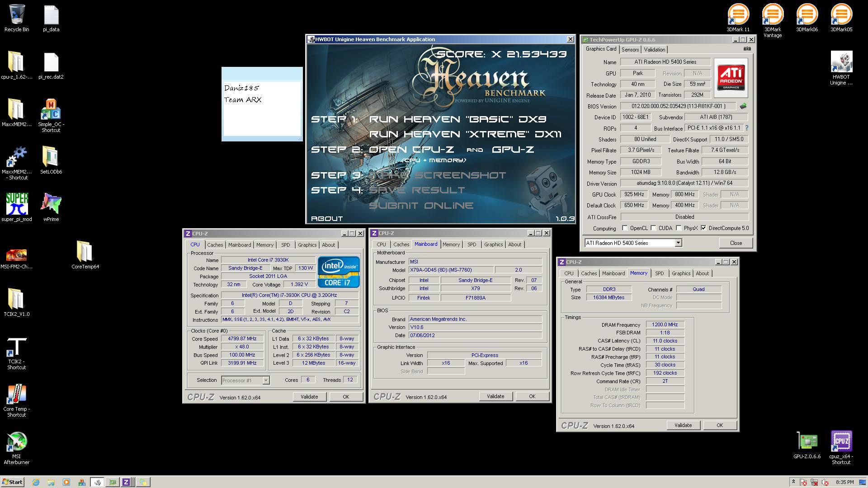Open Graphics tab in Memory CPU-Z window
The height and width of the screenshot is (488, 868).
[681, 273]
